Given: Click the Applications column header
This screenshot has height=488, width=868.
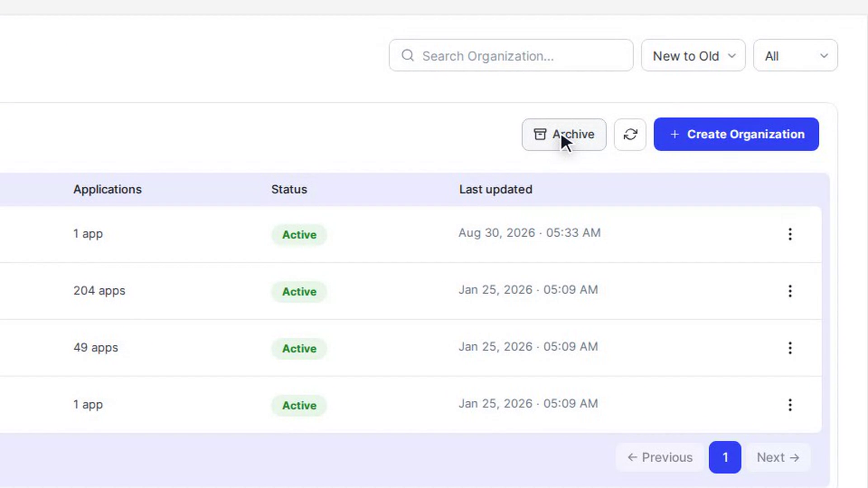Looking at the screenshot, I should (x=108, y=189).
